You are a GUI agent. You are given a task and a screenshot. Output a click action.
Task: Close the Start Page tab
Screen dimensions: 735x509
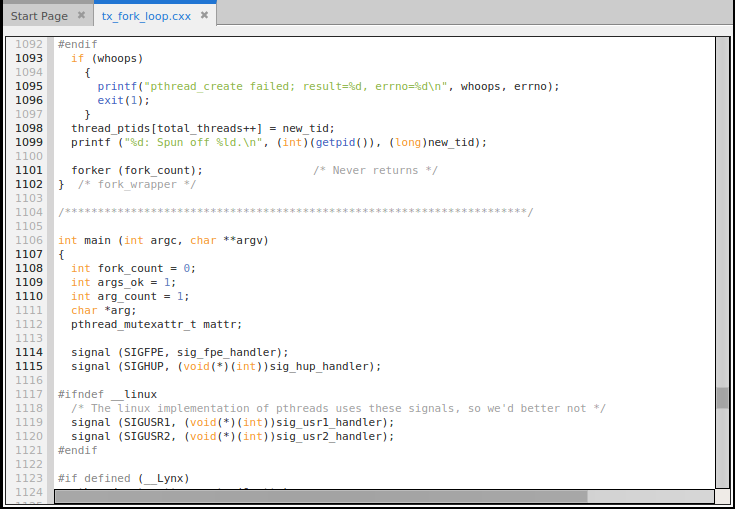pyautogui.click(x=81, y=16)
